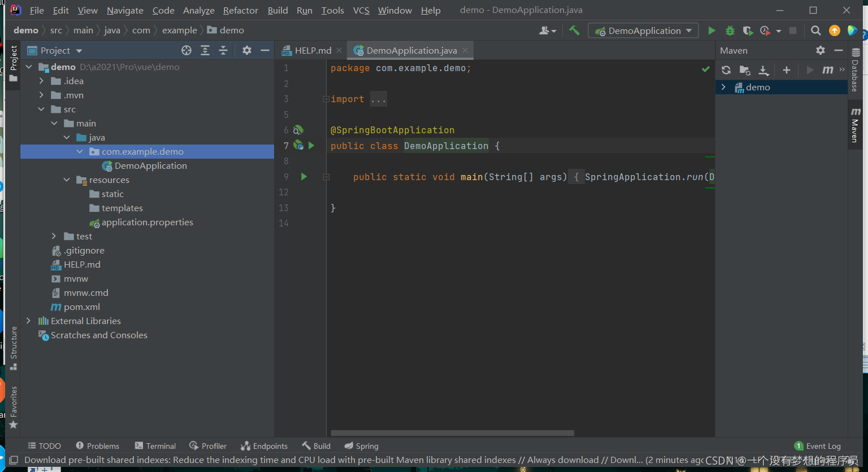Open the Problems tool window

click(97, 446)
